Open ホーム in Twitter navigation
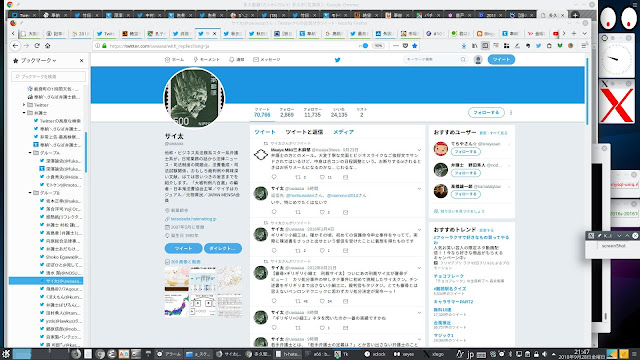Image resolution: width=640 pixels, height=360 pixels. 174,60
